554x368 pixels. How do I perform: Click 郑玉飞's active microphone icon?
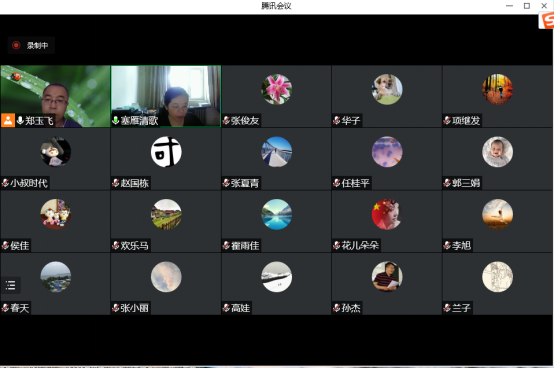(20, 120)
